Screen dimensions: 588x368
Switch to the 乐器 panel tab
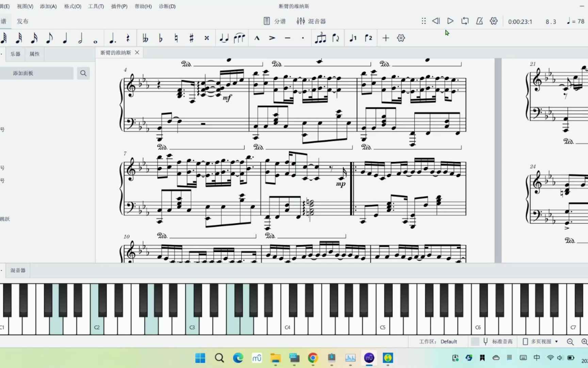15,54
